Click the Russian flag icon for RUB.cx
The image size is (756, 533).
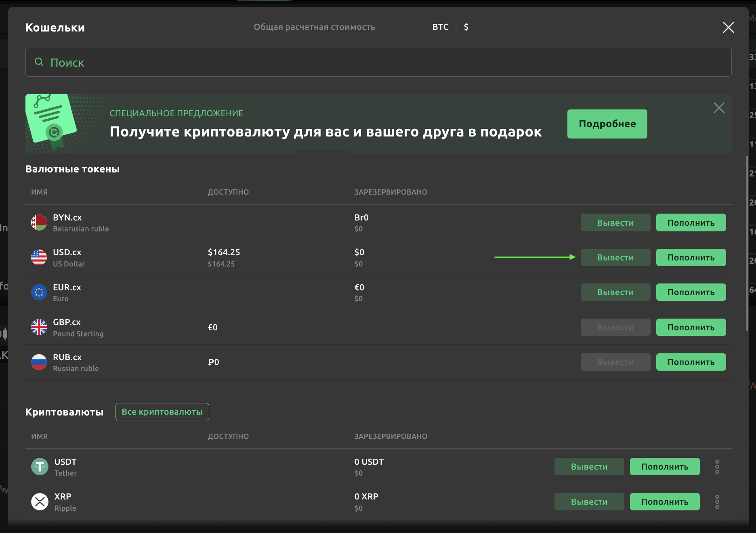39,362
